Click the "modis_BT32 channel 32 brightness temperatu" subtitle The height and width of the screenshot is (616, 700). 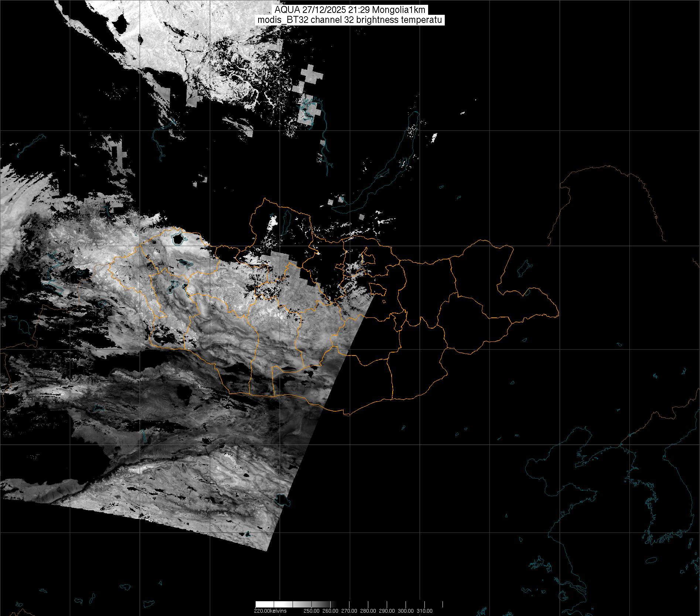tap(350, 20)
